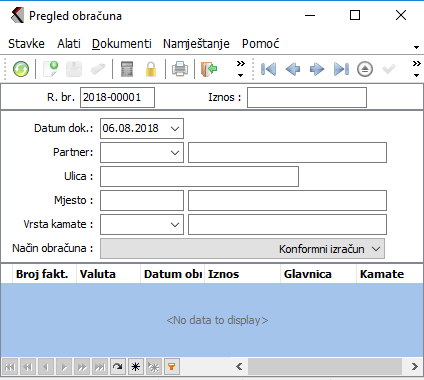Click the grid insert asterisk button

point(135,367)
